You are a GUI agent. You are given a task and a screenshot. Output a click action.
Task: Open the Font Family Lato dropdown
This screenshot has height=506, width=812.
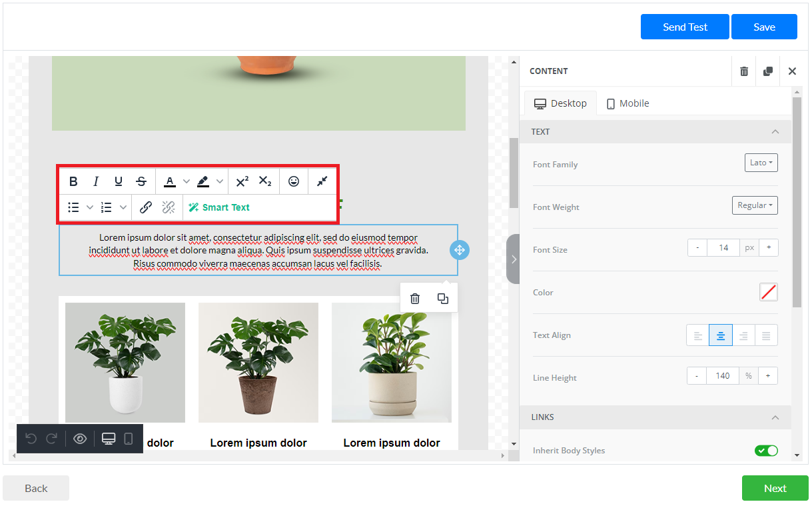click(761, 163)
